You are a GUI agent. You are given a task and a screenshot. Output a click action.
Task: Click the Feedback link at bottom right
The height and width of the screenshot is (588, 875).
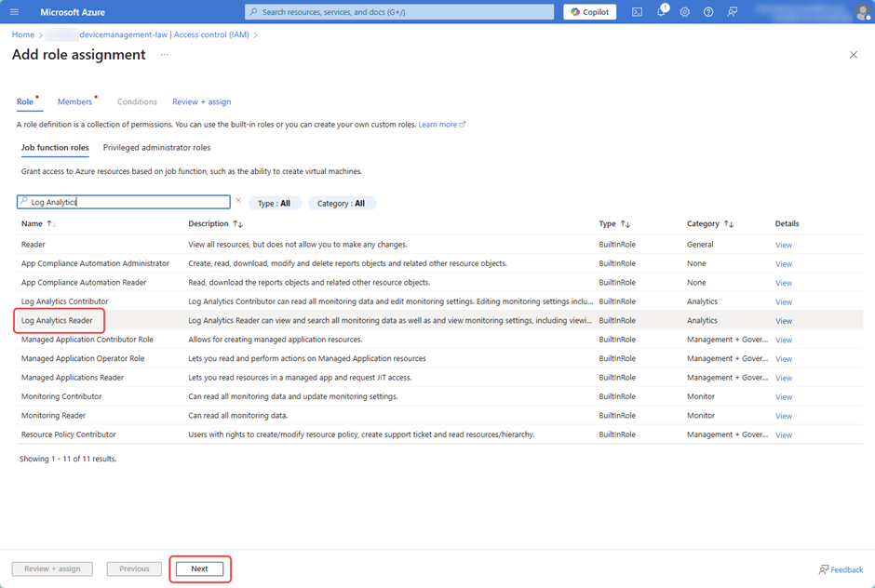click(841, 568)
